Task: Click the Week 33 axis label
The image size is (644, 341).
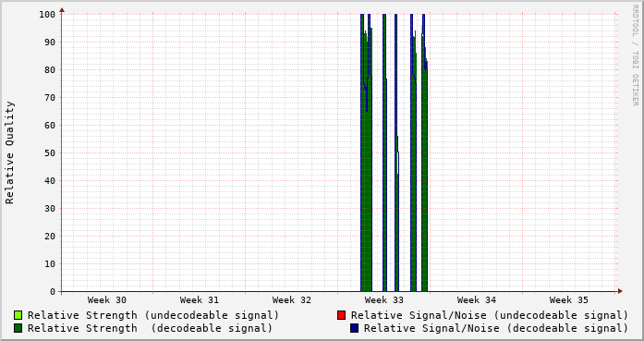Action: click(x=384, y=300)
